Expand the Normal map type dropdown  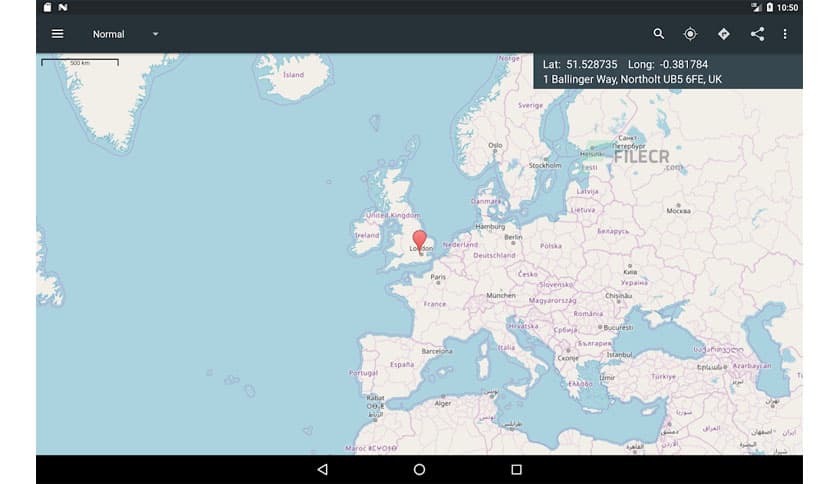click(125, 34)
